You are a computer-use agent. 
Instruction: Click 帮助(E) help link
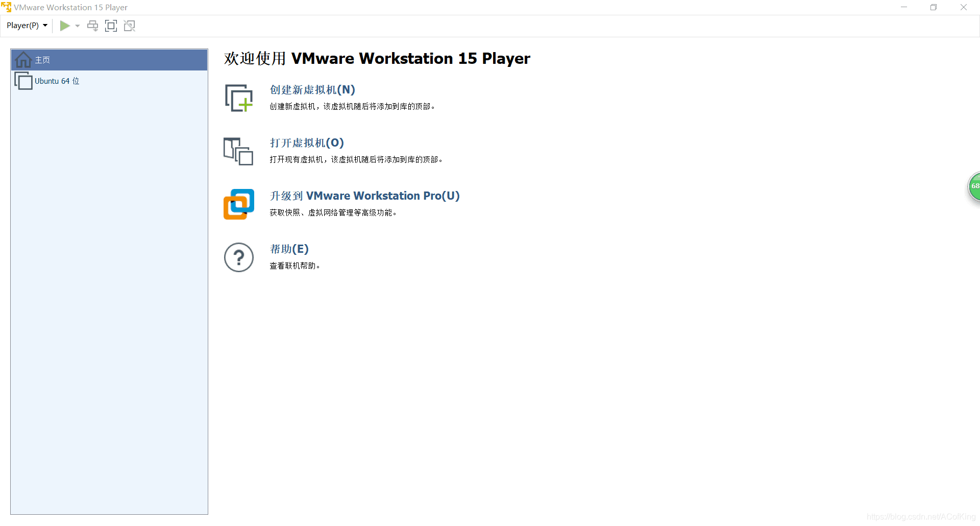(289, 249)
